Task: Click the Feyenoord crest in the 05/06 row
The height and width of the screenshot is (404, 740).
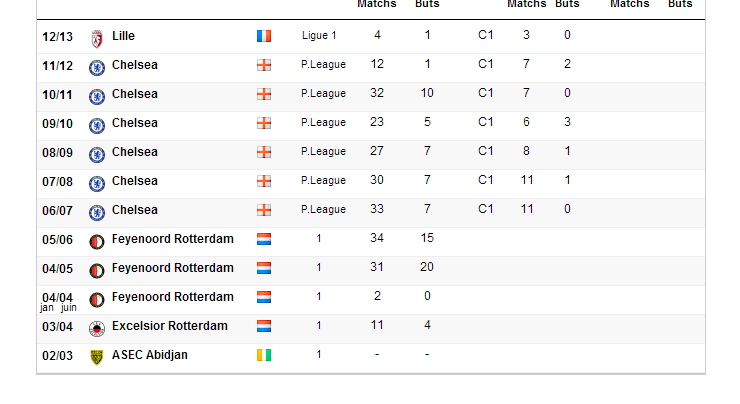Action: (97, 242)
